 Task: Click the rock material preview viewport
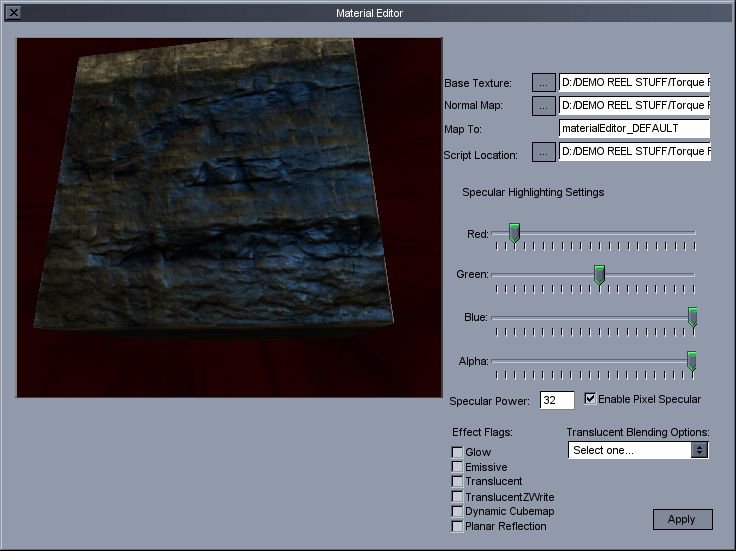coord(229,218)
